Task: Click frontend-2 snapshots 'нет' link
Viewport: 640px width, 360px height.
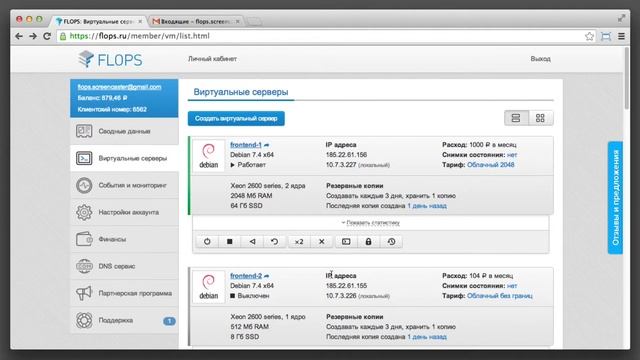Action: [512, 286]
